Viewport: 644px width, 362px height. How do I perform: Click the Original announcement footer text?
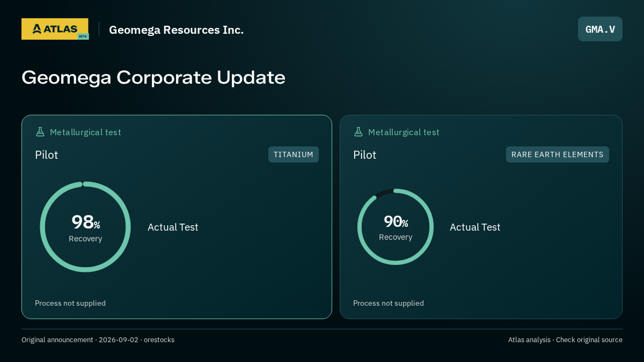pos(98,340)
